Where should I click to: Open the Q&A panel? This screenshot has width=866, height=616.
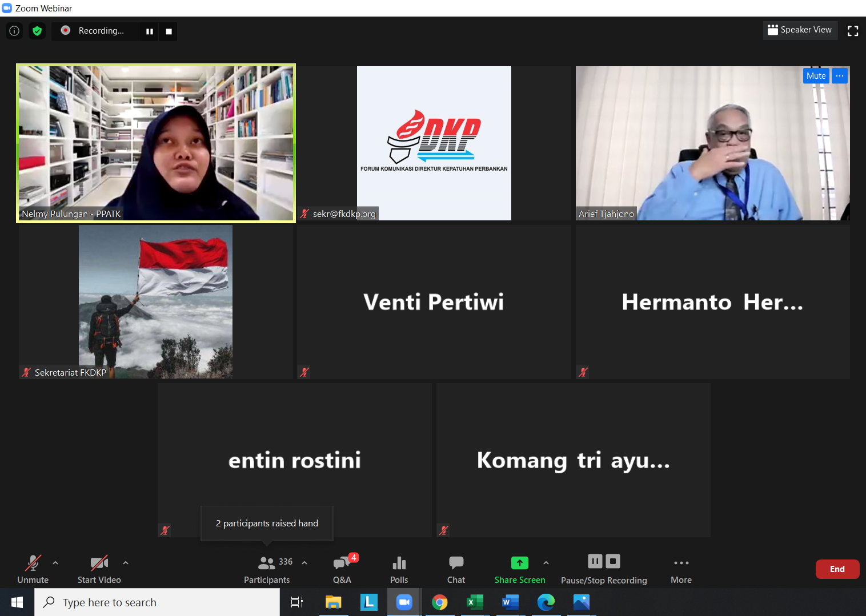[342, 569]
